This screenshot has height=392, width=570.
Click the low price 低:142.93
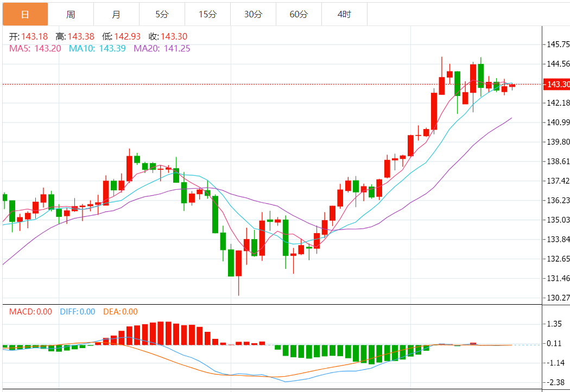(122, 36)
